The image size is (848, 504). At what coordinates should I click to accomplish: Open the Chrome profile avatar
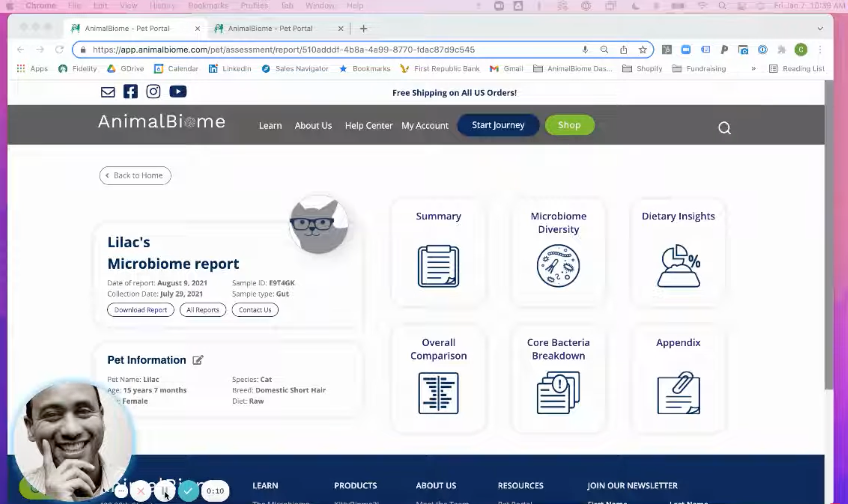tap(801, 50)
